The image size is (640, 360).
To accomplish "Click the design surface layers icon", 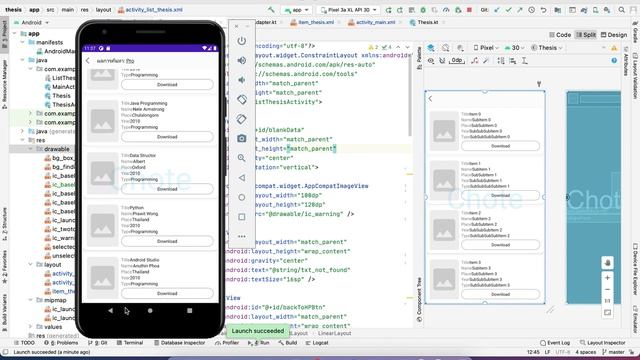I will point(431,48).
